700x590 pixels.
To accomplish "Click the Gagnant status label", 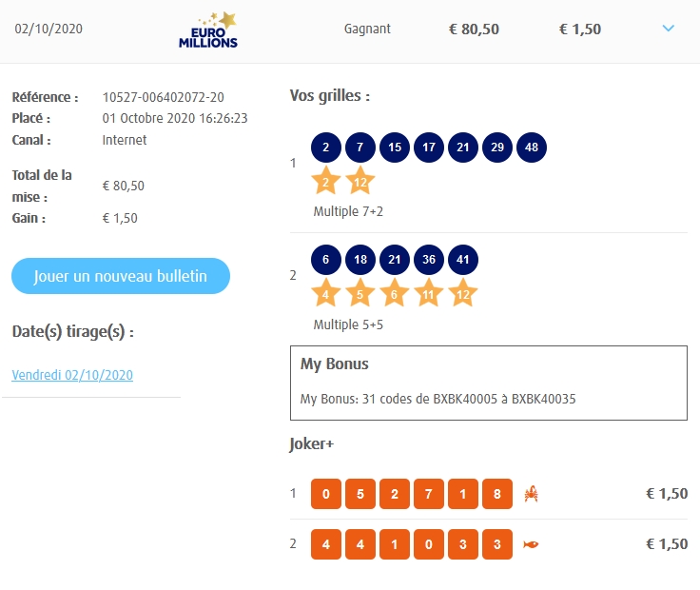I will pyautogui.click(x=367, y=29).
